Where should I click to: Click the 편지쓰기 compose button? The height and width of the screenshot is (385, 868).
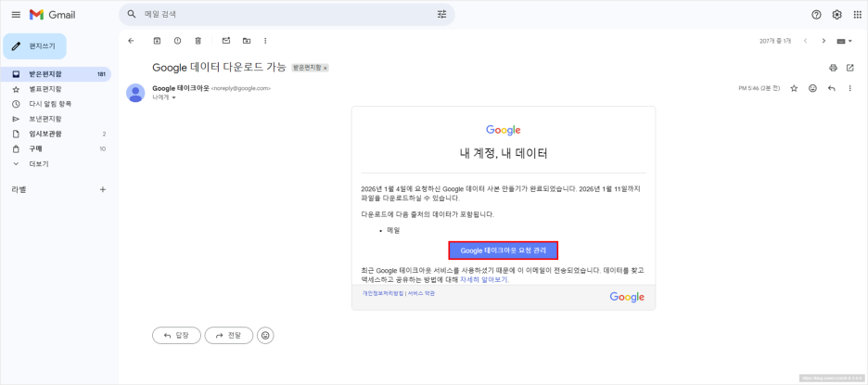(x=35, y=46)
